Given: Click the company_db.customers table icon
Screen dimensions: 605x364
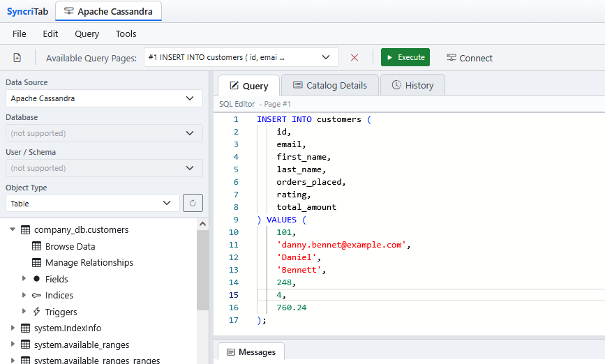Looking at the screenshot, I should [x=25, y=230].
